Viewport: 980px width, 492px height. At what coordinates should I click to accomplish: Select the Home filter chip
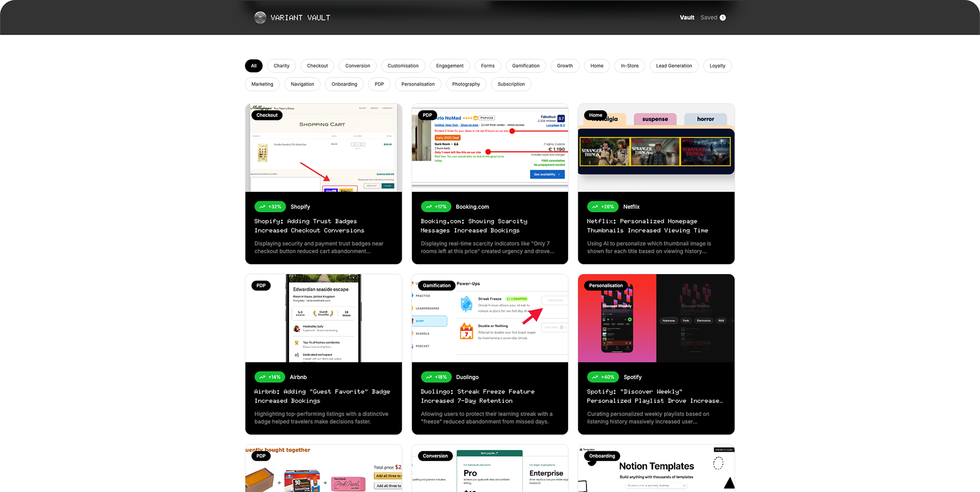[597, 66]
